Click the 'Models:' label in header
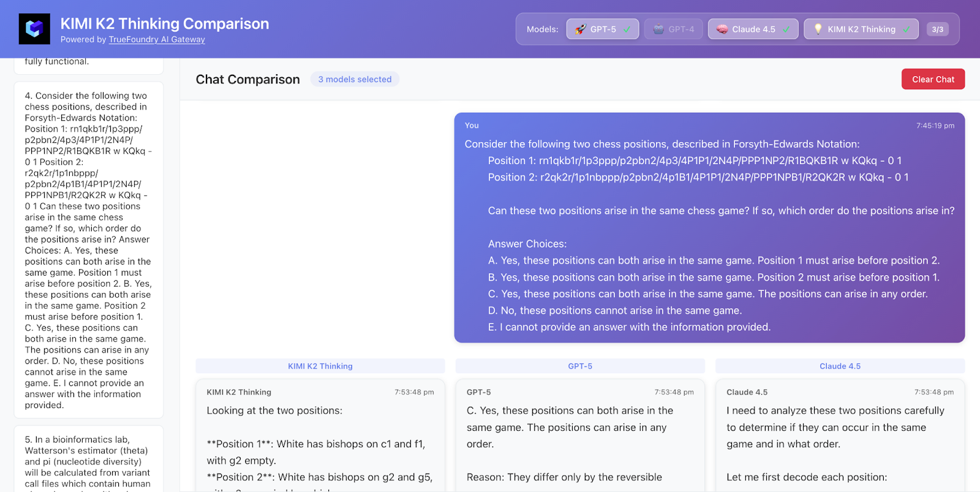Viewport: 980px width, 492px height. click(x=542, y=29)
